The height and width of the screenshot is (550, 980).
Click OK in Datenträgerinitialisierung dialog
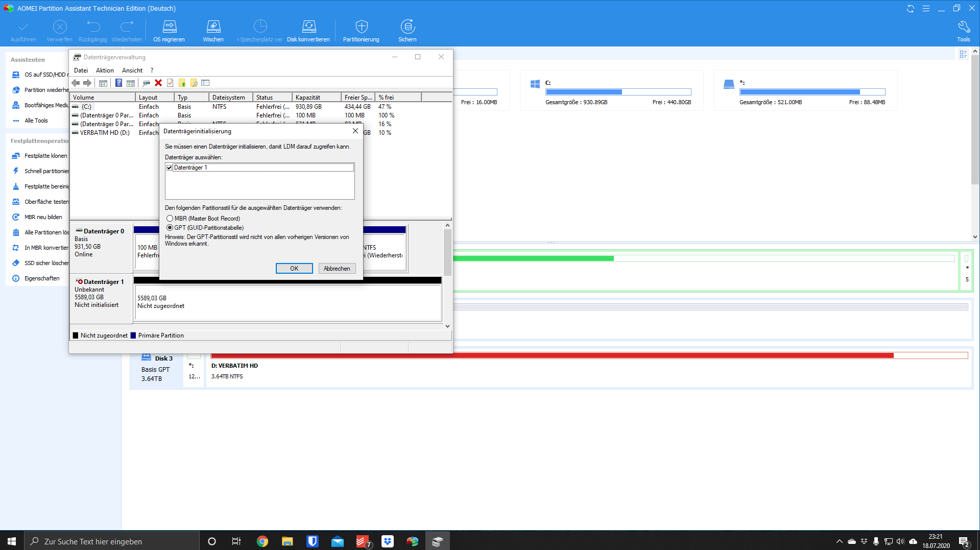click(x=294, y=269)
